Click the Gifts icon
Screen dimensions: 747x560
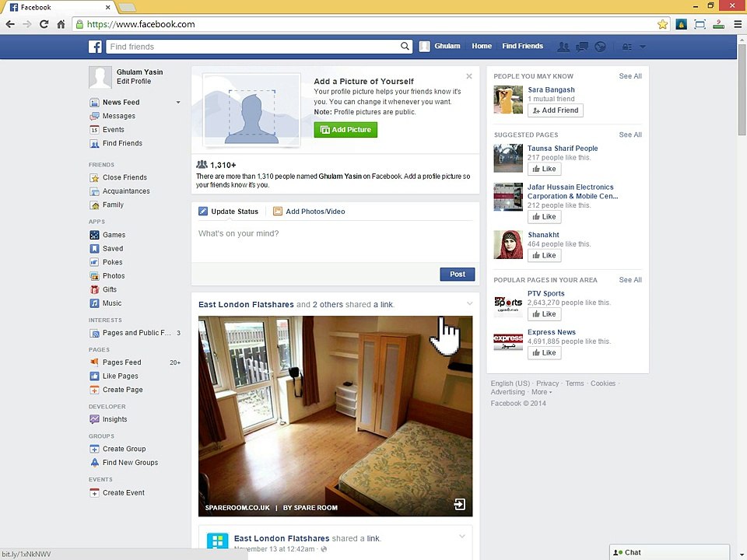tap(94, 289)
